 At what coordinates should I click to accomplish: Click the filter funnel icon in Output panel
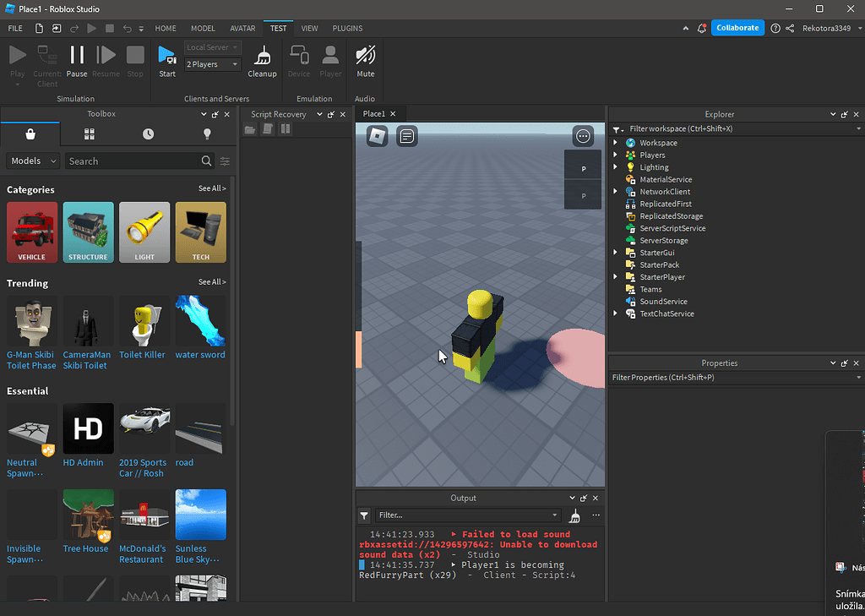tap(363, 515)
